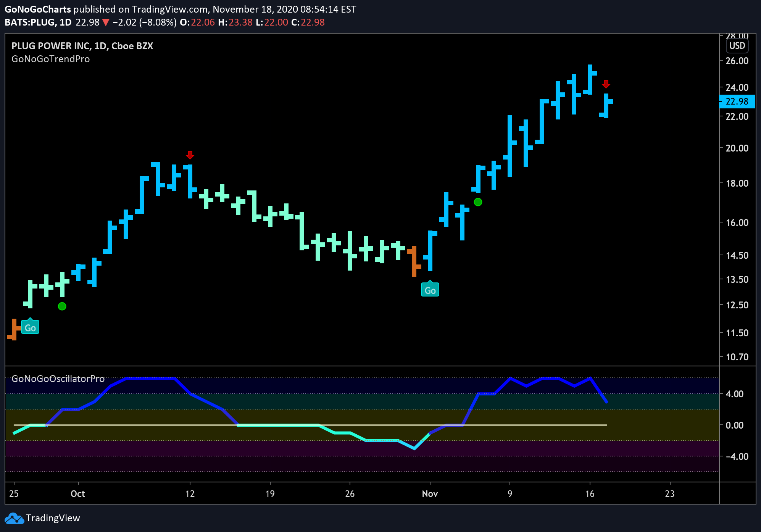This screenshot has height=532, width=761.
Task: Click the 12 date axis label
Action: pos(190,494)
